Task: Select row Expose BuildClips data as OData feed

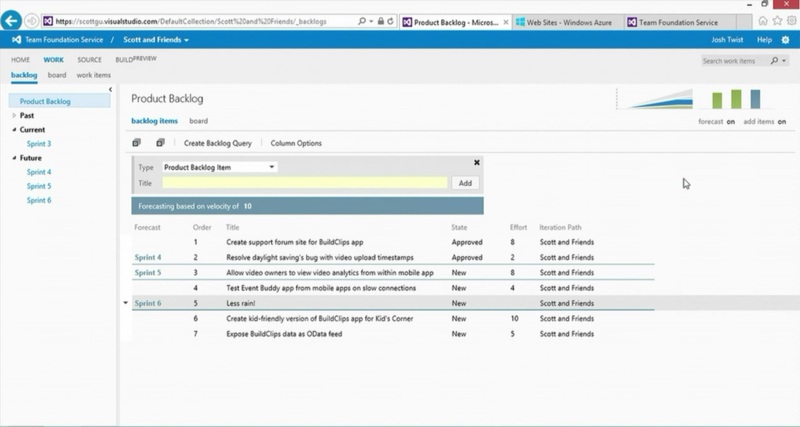Action: pos(393,334)
